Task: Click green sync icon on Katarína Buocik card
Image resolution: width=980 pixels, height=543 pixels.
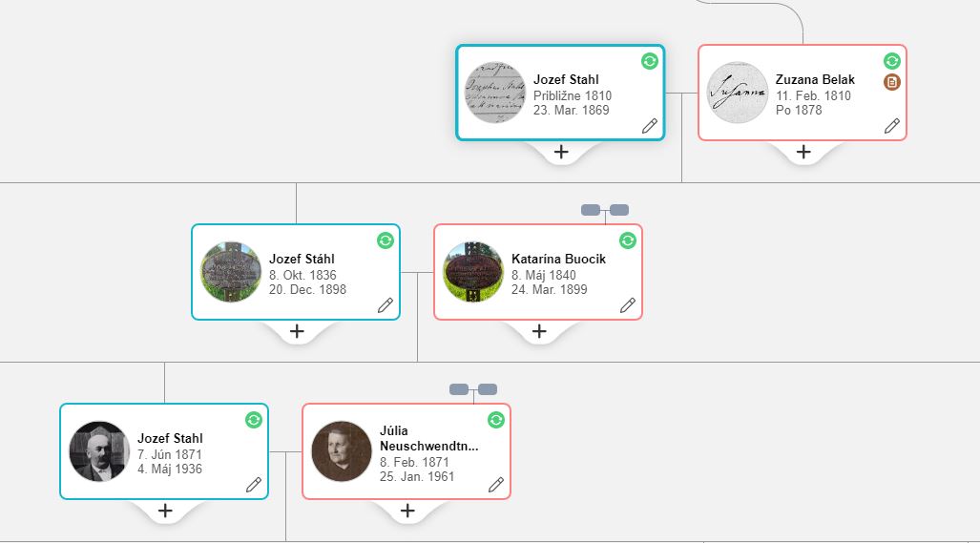Action: (628, 240)
